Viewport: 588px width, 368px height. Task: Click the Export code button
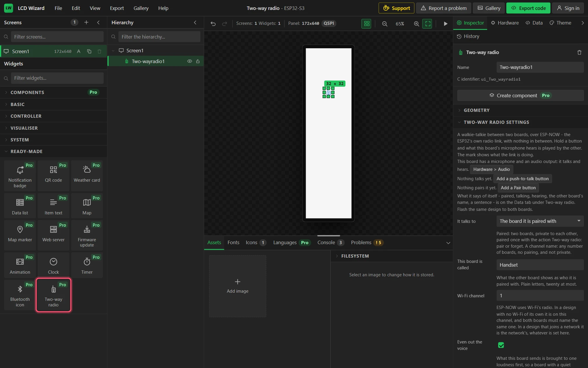(x=528, y=8)
